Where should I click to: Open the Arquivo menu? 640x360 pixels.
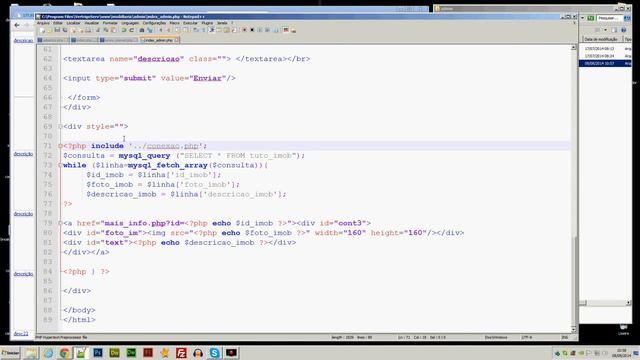pyautogui.click(x=43, y=23)
